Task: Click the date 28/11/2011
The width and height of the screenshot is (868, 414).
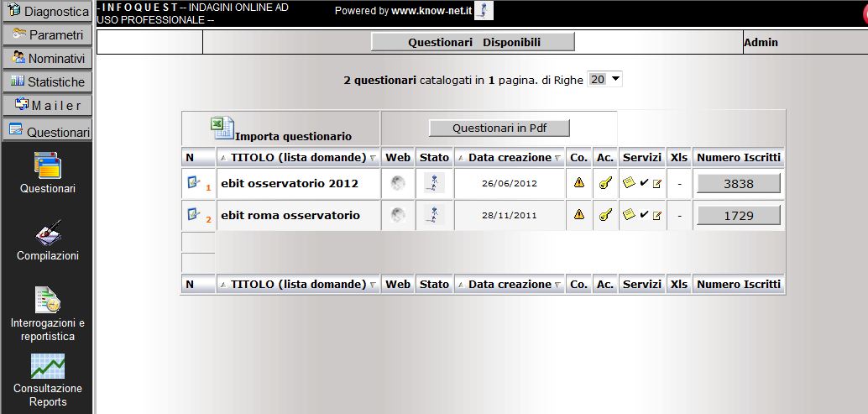Action: click(510, 216)
